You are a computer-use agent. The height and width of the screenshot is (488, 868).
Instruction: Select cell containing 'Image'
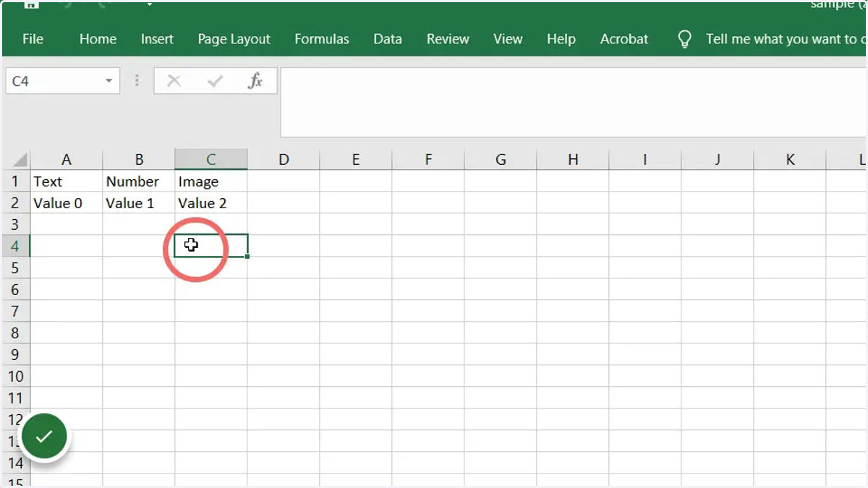[211, 181]
